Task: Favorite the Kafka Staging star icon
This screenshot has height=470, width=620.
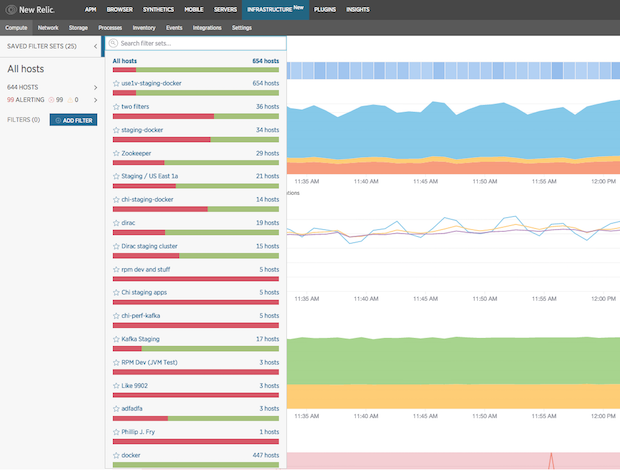Action: click(x=116, y=339)
